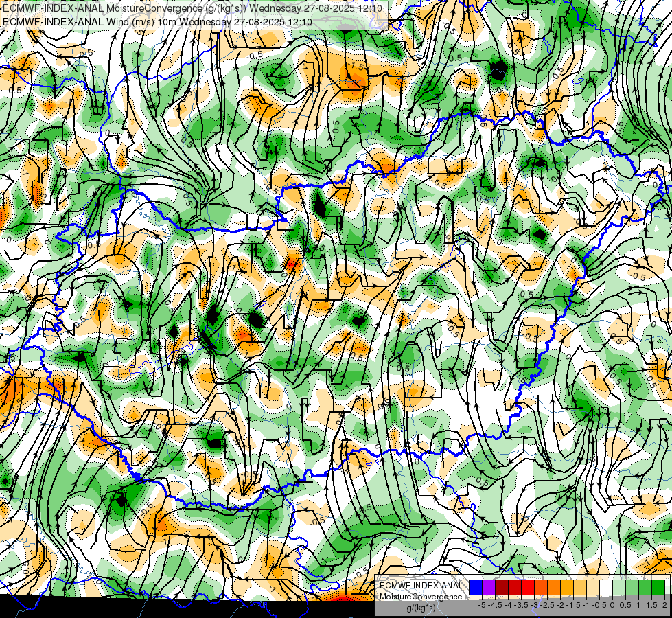Image resolution: width=672 pixels, height=618 pixels.
Task: Click the MoistureConvergence title line at top
Action: 192,8
